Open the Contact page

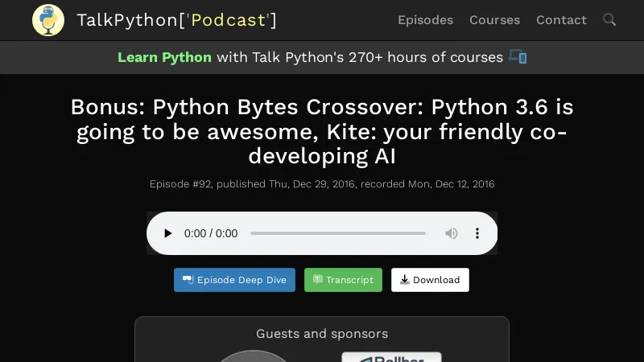click(x=561, y=20)
